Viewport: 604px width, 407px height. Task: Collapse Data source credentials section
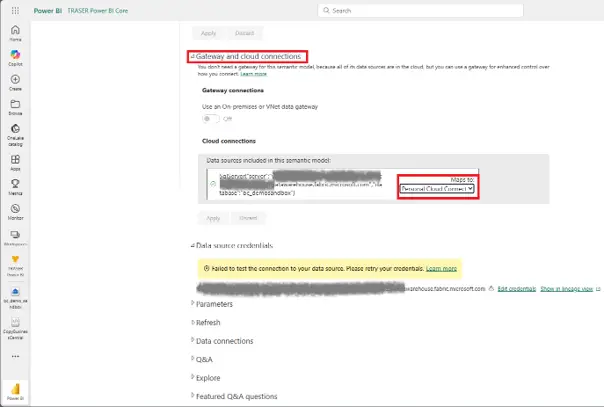click(193, 246)
